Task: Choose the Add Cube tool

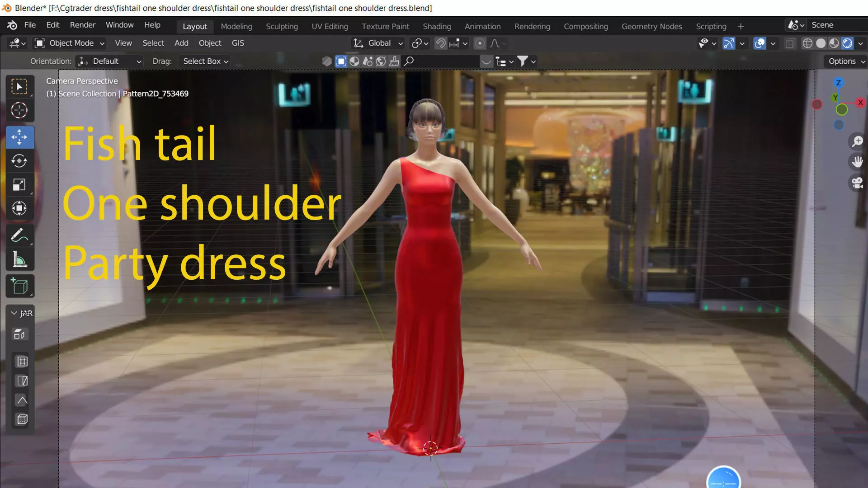Action: pos(19,286)
